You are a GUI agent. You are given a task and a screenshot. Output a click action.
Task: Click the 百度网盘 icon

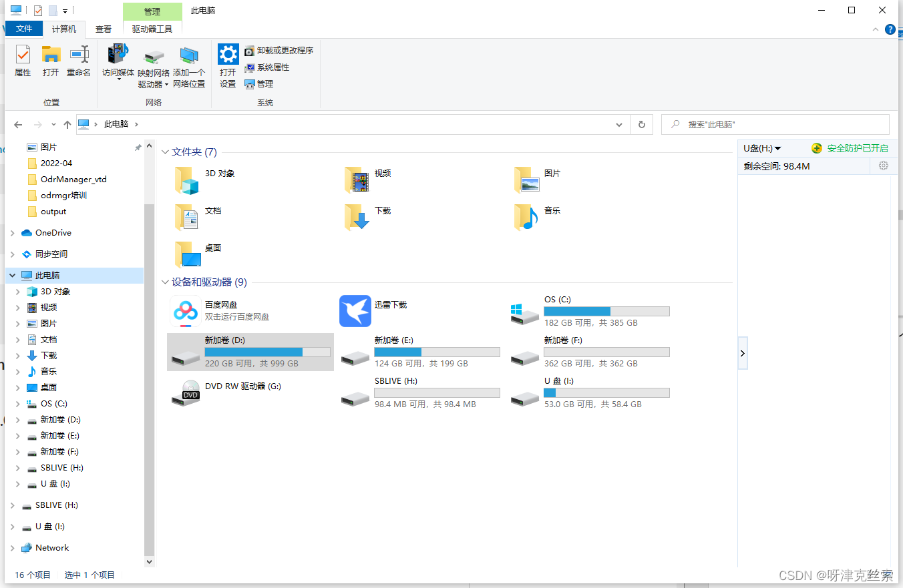tap(186, 312)
